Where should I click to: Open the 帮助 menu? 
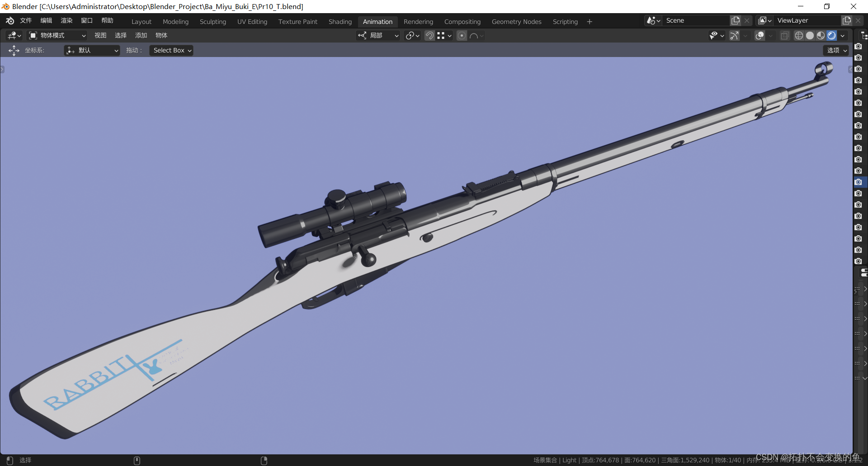coord(107,20)
